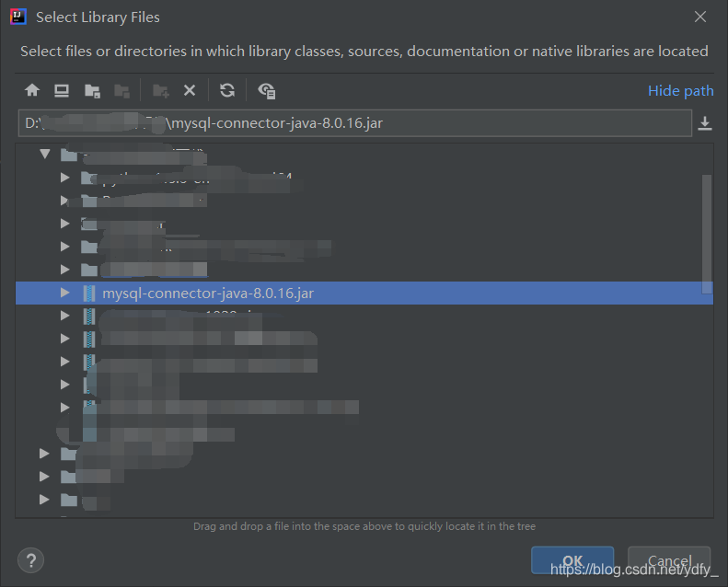Open the help question mark button
The height and width of the screenshot is (587, 728).
coord(30,560)
